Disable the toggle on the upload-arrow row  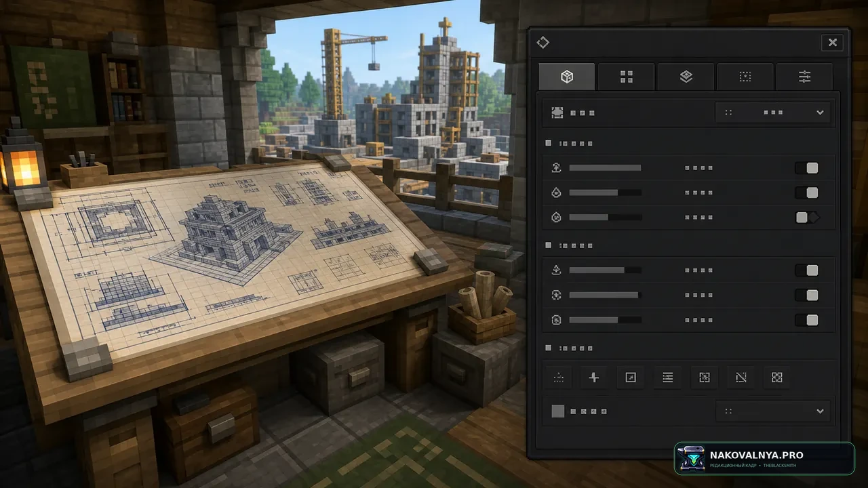(x=807, y=168)
